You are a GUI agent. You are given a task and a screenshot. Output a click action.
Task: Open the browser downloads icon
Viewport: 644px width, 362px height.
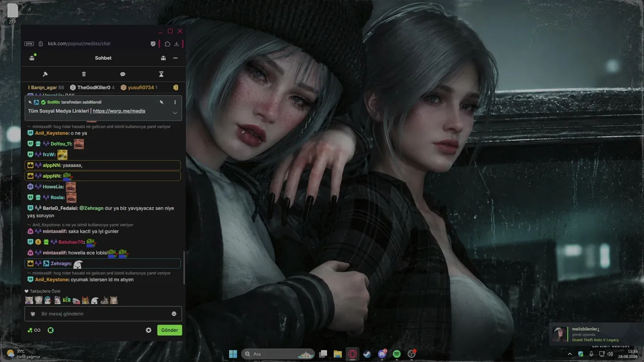coord(177,44)
